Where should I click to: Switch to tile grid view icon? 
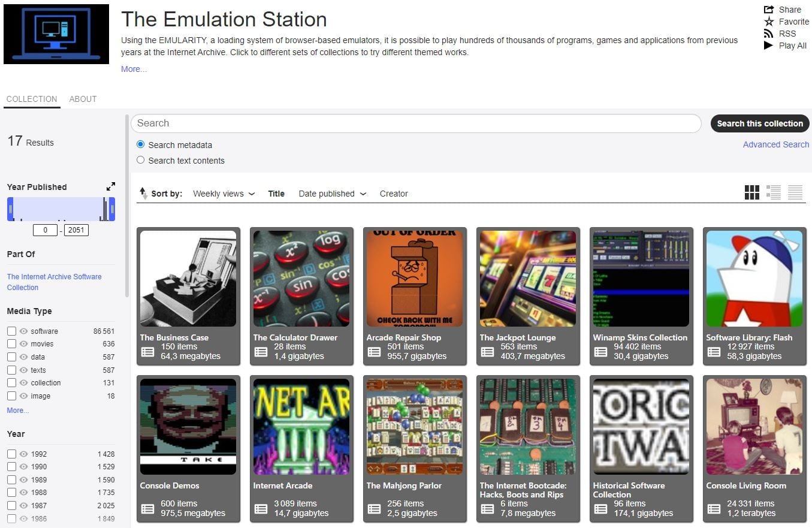click(751, 192)
